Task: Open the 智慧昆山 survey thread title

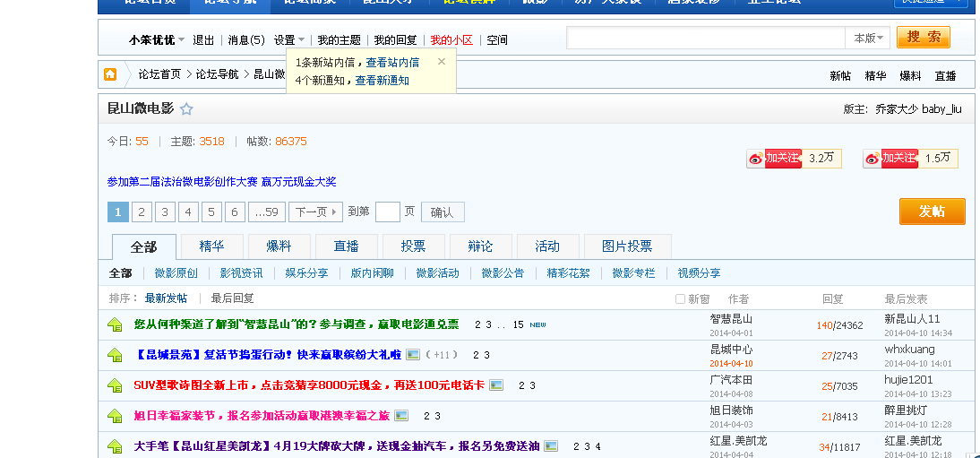Action: tap(297, 324)
